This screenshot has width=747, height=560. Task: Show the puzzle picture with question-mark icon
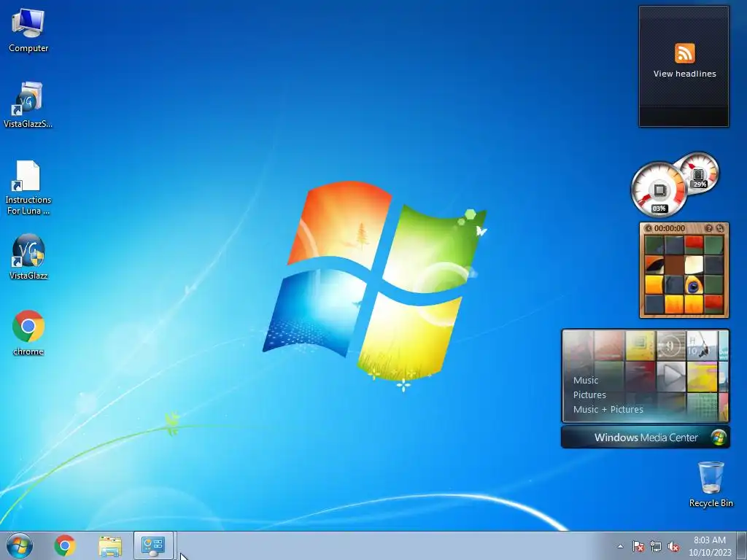point(708,228)
